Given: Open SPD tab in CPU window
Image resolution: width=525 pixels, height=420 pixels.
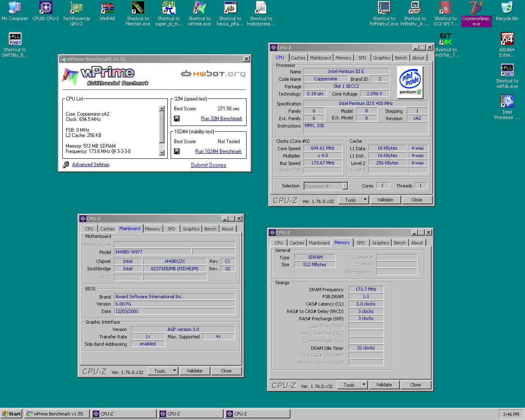Looking at the screenshot, I should 362,58.
